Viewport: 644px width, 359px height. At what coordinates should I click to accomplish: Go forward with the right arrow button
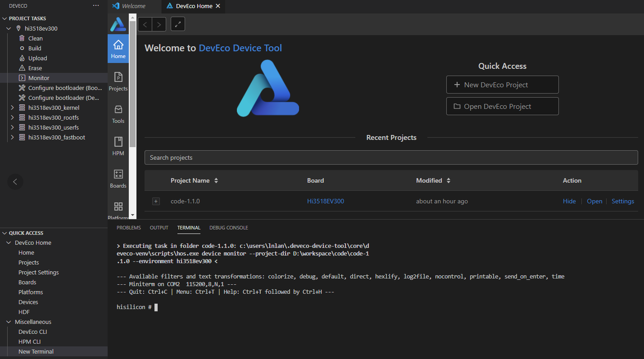pyautogui.click(x=159, y=24)
